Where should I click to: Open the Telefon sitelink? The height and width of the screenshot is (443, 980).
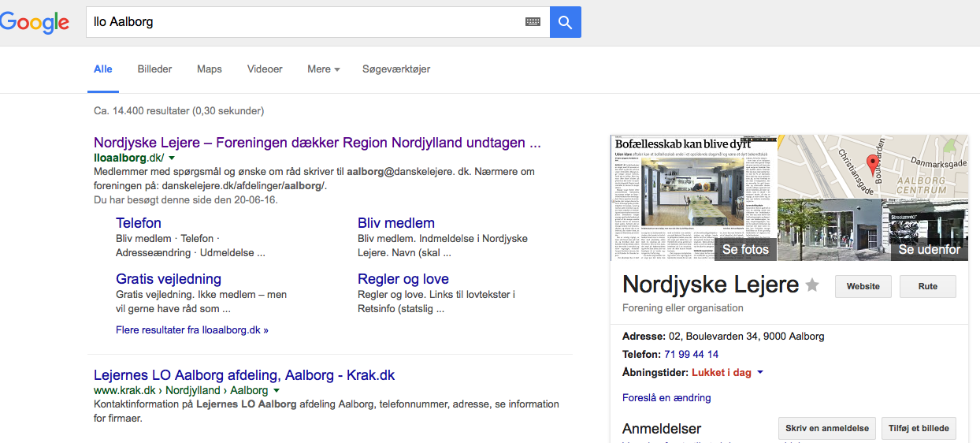(x=139, y=223)
